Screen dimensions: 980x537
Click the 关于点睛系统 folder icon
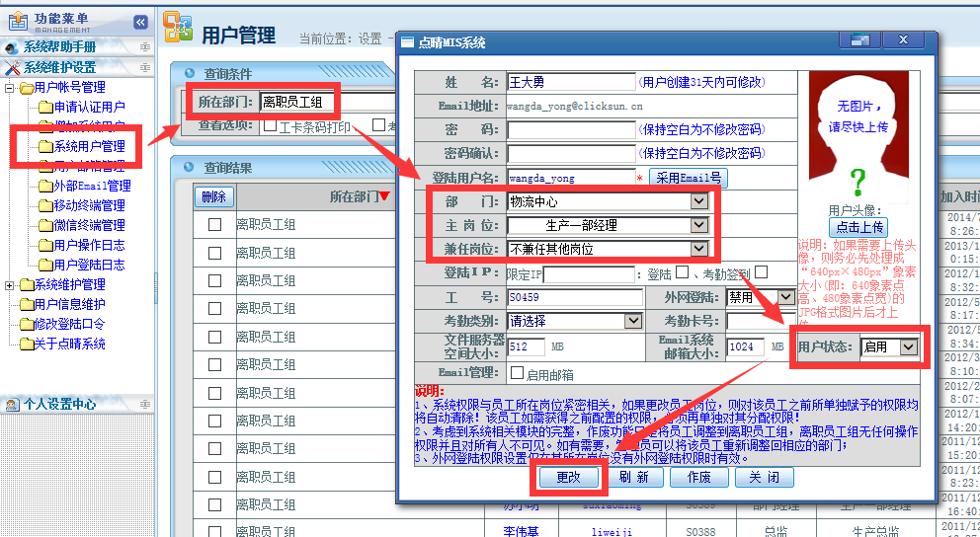click(x=27, y=345)
